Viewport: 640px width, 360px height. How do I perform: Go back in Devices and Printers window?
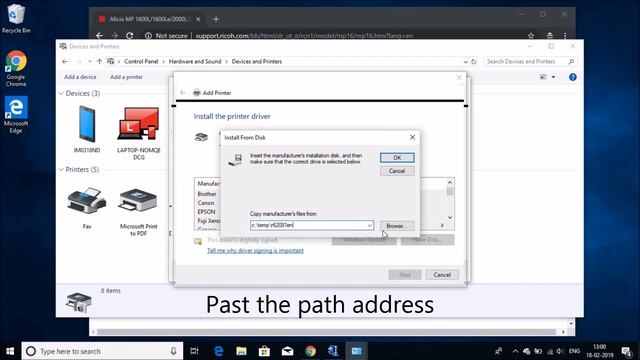[x=65, y=62]
